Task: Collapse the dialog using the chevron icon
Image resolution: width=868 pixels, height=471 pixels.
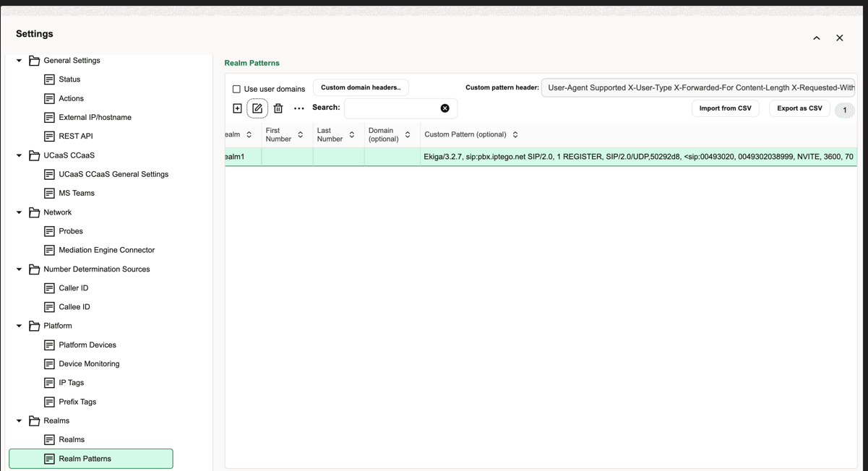Action: coord(816,38)
